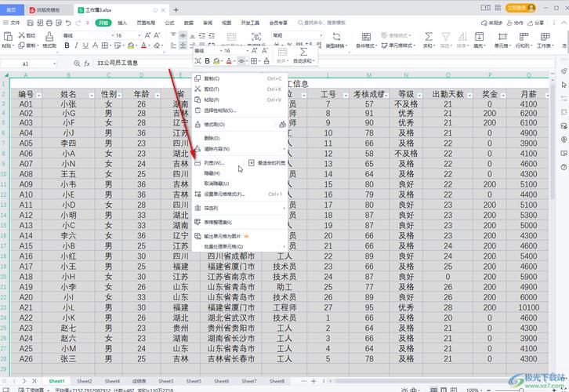This screenshot has height=392, width=569.
Task: Click the zoom magnifier next to fx
Action: [x=77, y=64]
